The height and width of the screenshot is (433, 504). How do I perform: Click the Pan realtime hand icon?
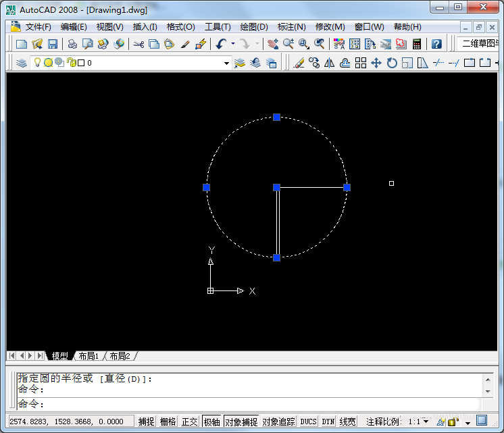tap(273, 44)
